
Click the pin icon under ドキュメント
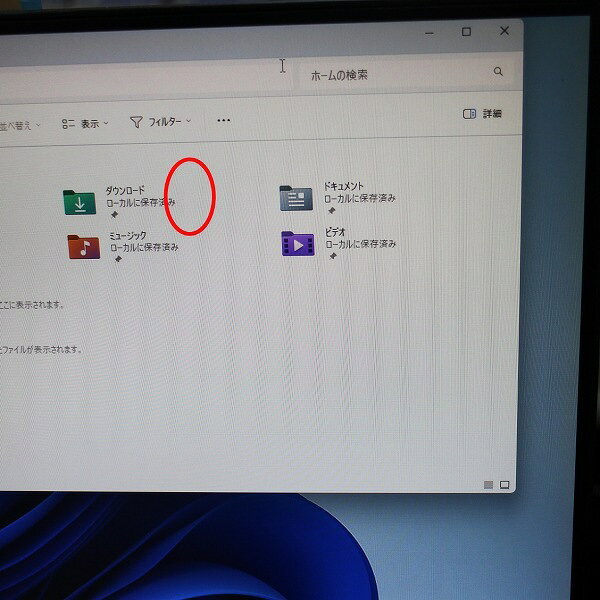331,211
